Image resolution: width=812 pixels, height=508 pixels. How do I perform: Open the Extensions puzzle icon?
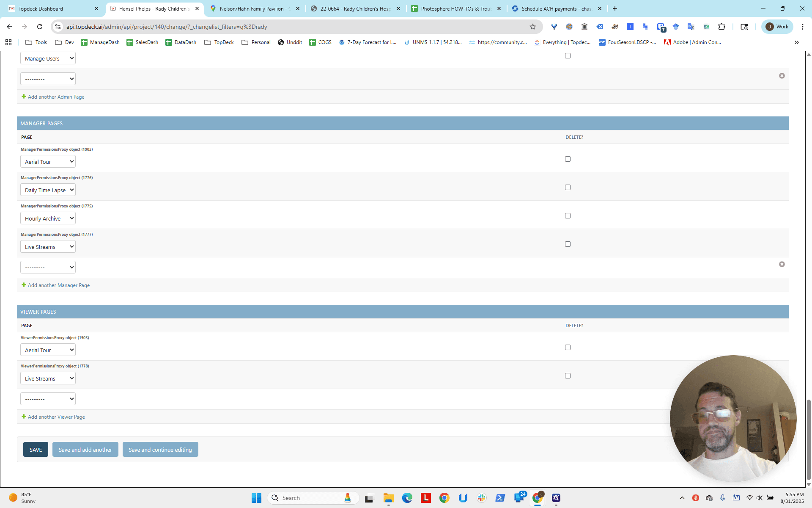point(721,27)
